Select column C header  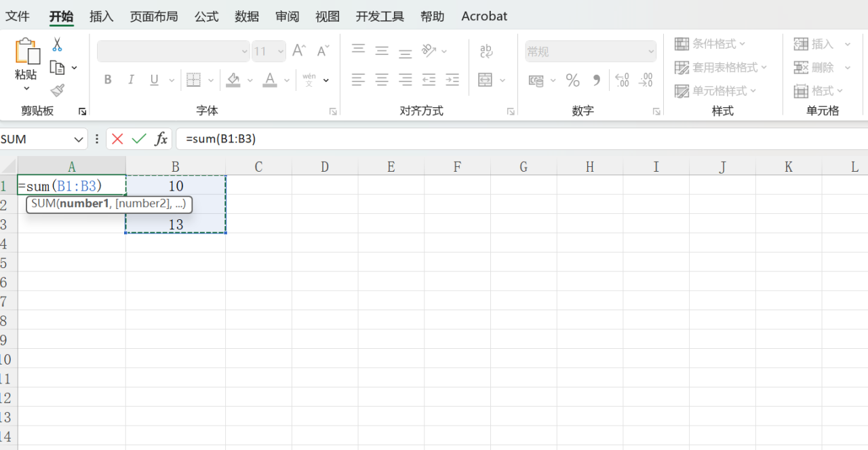click(x=258, y=166)
